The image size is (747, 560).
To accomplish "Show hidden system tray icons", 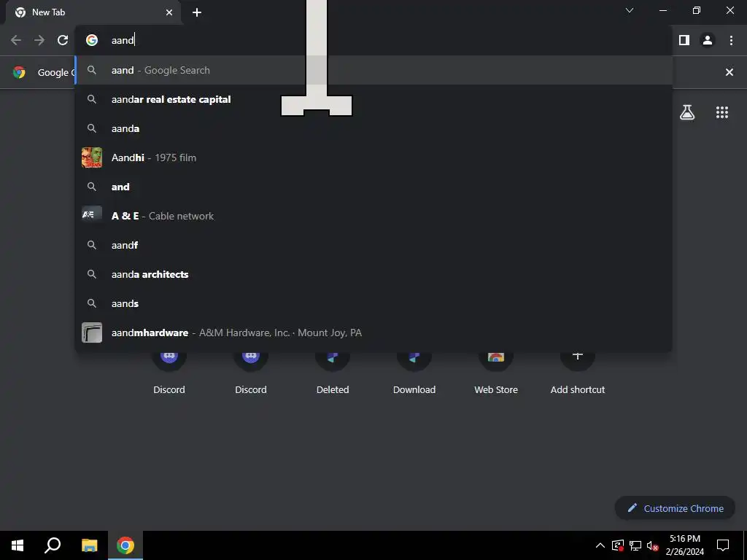I will (600, 545).
